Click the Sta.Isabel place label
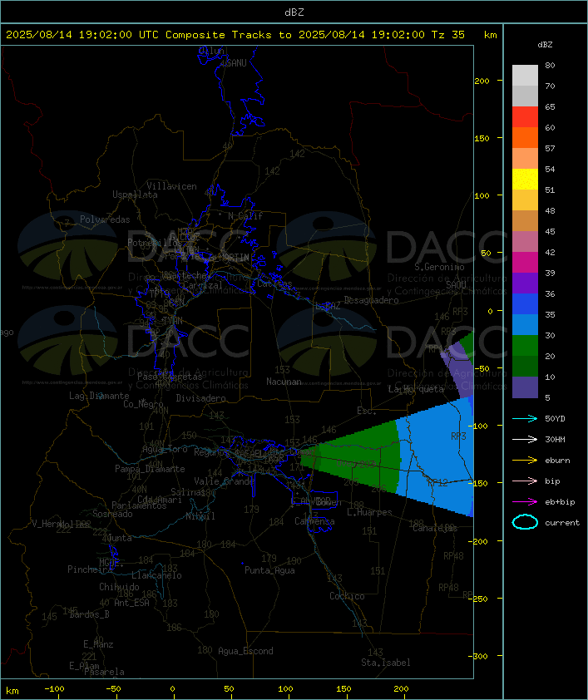Screen dimensions: 588x700 pyautogui.click(x=386, y=663)
